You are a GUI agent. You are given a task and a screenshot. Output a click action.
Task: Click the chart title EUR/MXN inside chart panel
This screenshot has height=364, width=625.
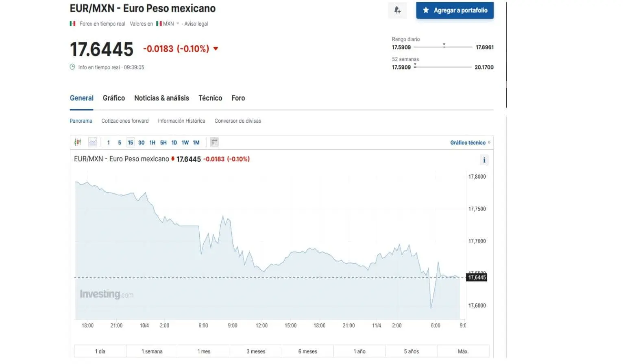[121, 159]
